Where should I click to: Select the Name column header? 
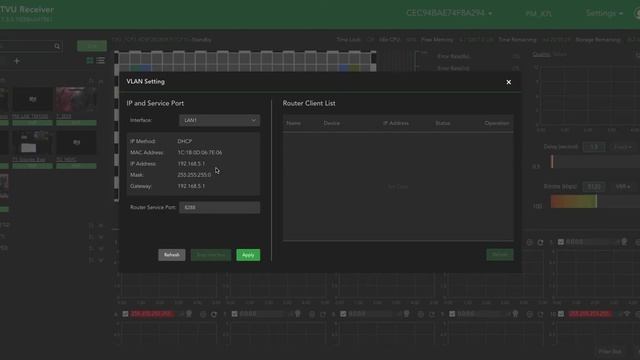pyautogui.click(x=293, y=123)
